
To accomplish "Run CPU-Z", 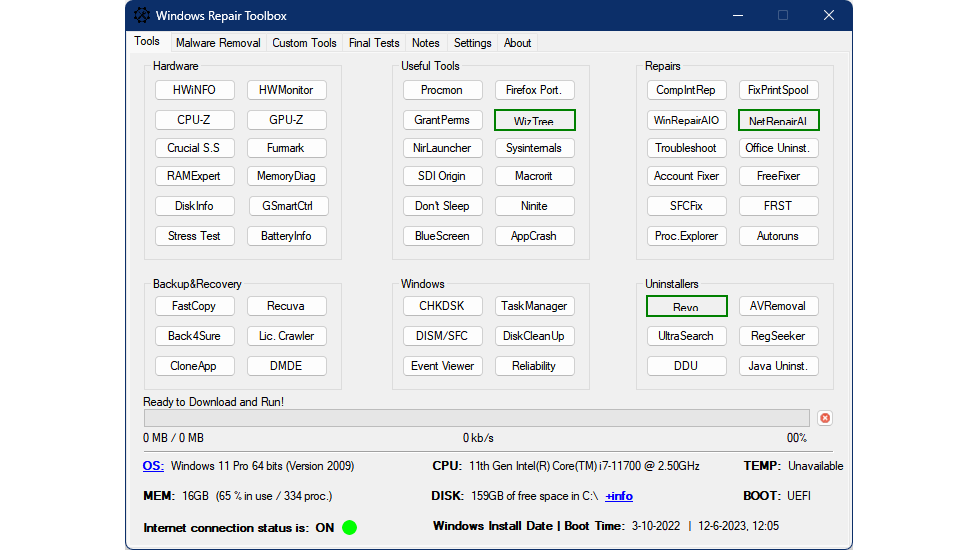I will click(195, 120).
